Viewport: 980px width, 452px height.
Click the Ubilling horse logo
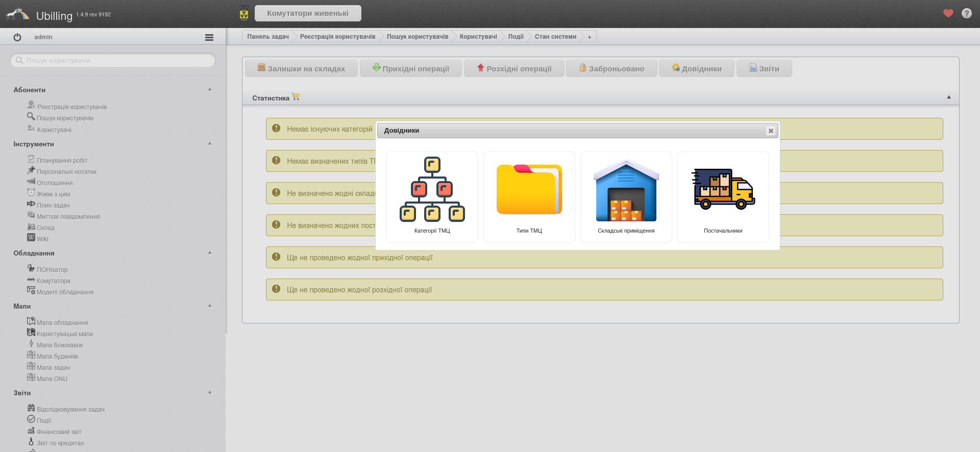click(18, 14)
